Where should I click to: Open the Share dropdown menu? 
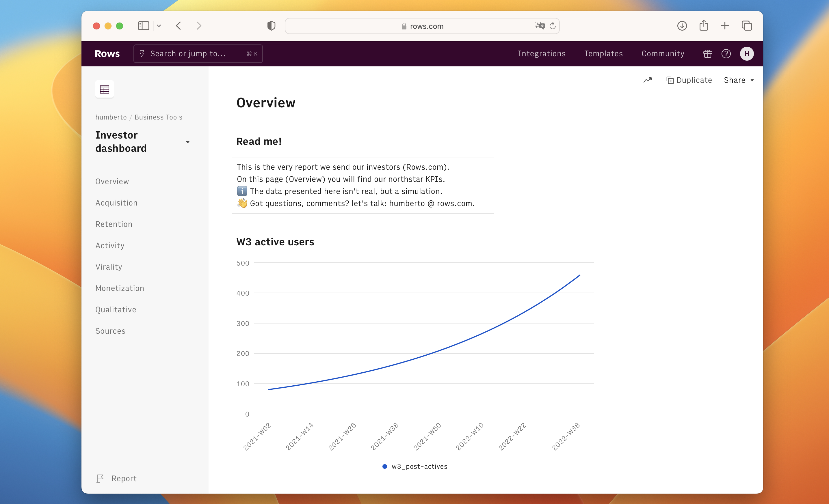(x=739, y=80)
